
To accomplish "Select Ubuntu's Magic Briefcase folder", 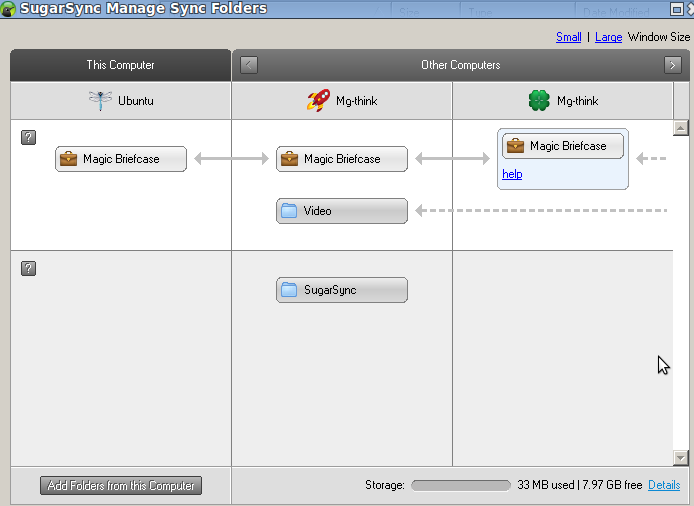I will (x=121, y=159).
